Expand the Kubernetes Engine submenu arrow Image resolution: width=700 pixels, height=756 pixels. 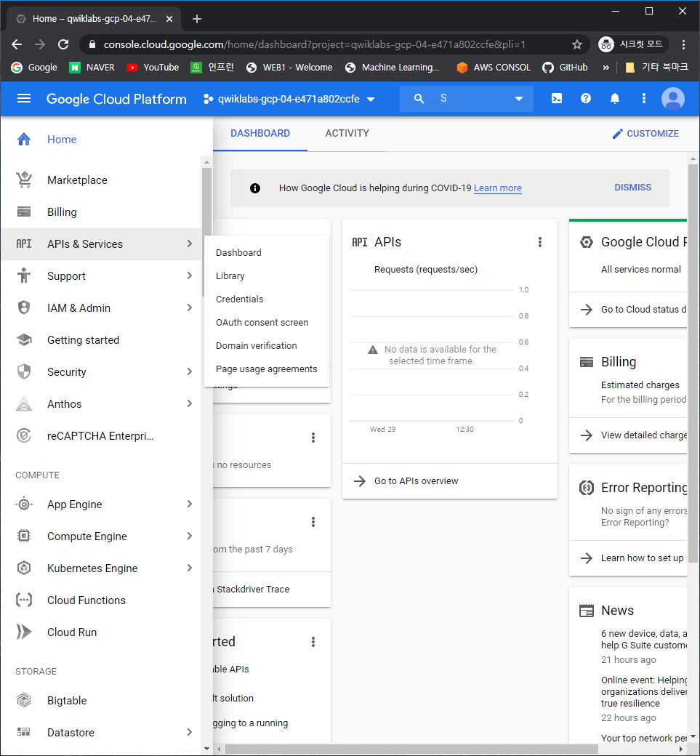pos(190,568)
